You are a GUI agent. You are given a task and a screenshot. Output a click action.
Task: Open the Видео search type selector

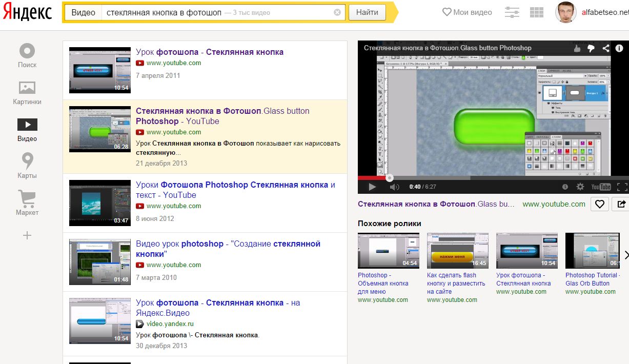(x=83, y=12)
